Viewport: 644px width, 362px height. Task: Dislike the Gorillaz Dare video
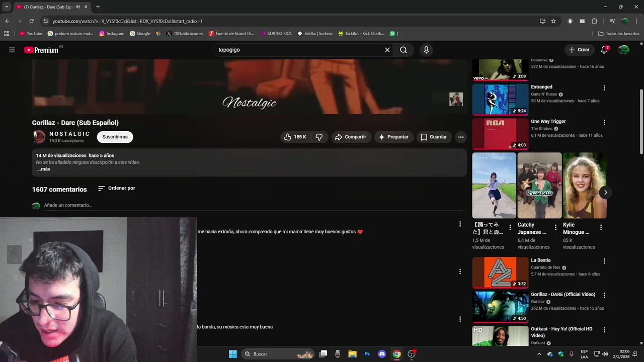coord(319,137)
